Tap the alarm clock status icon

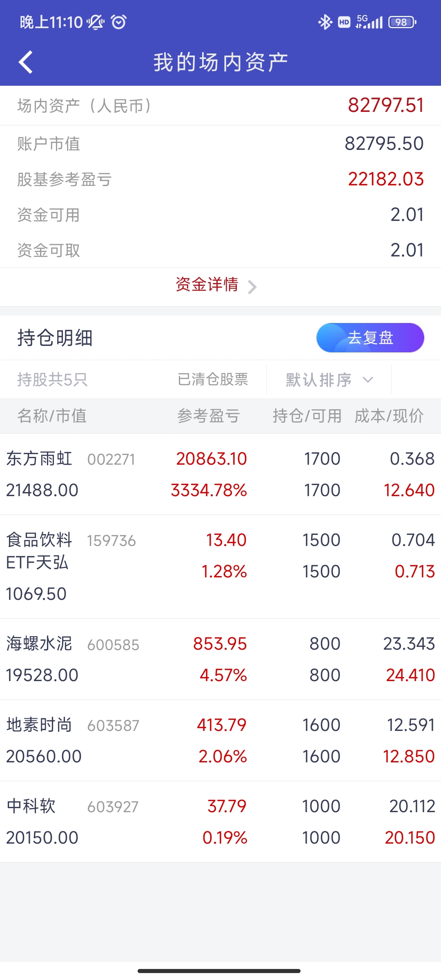(x=119, y=22)
